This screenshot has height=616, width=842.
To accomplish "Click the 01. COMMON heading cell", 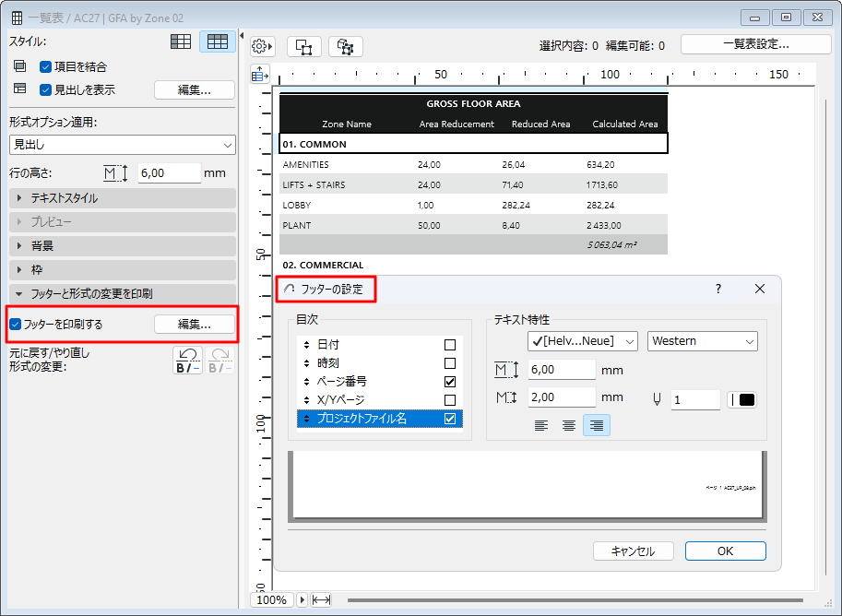I will (473, 144).
